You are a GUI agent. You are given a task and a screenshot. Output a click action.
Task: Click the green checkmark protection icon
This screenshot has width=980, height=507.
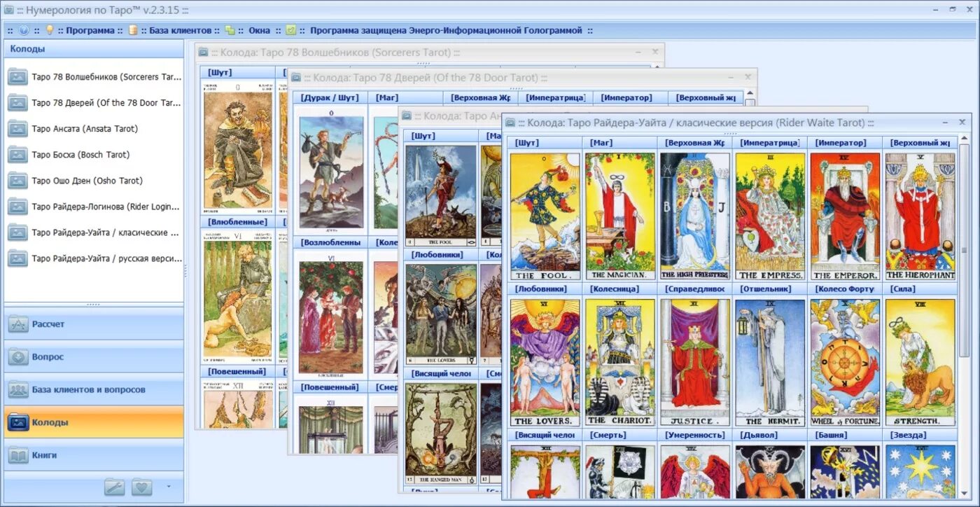pyautogui.click(x=291, y=30)
